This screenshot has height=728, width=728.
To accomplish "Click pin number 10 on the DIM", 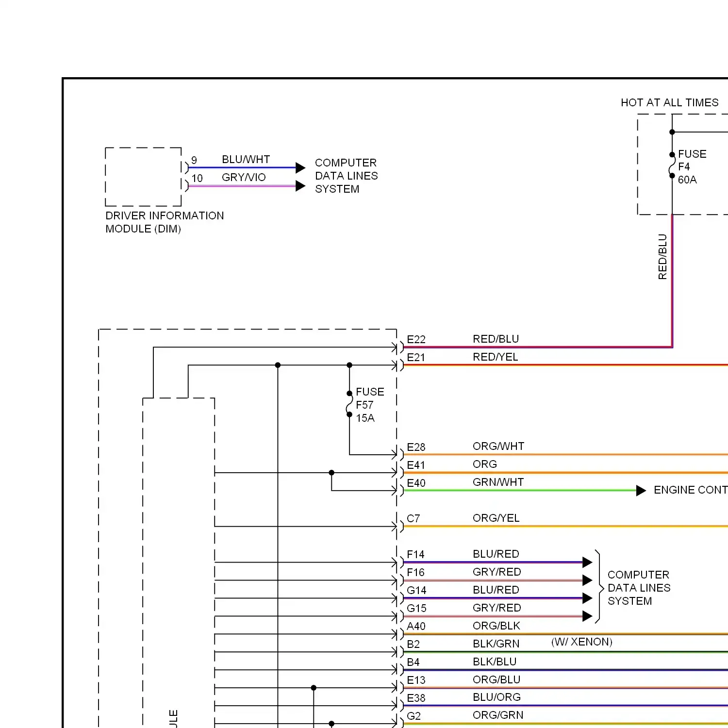I will coord(197,178).
